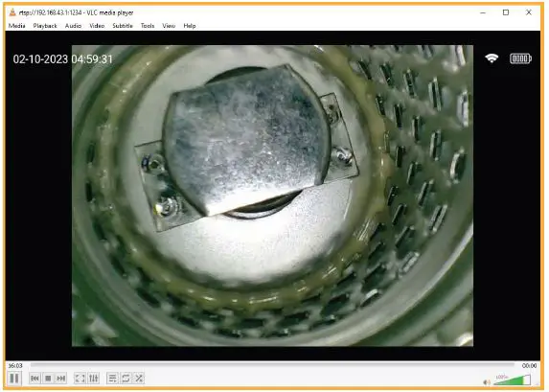Open the Tools menu

coord(148,26)
